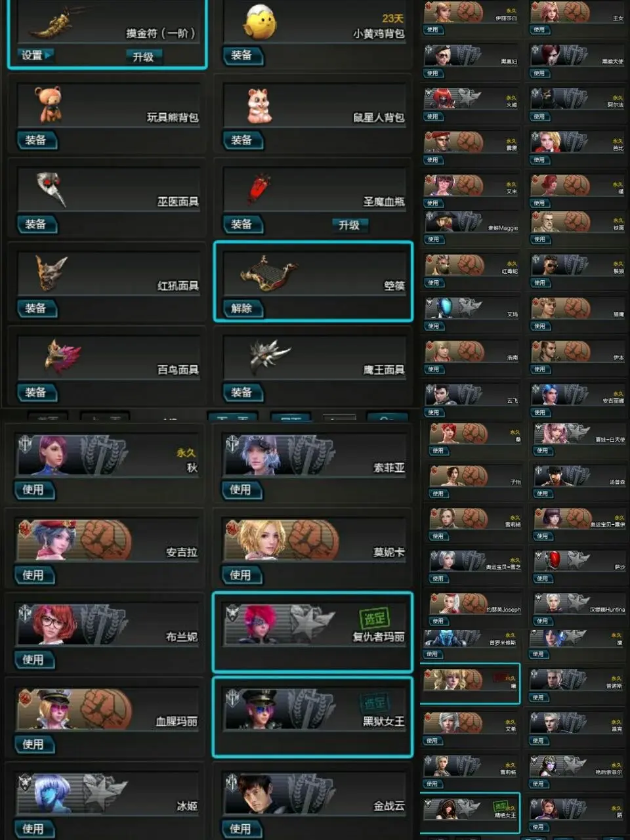Use the 金战云 character
Viewport: 630px width, 840px height.
click(x=241, y=829)
